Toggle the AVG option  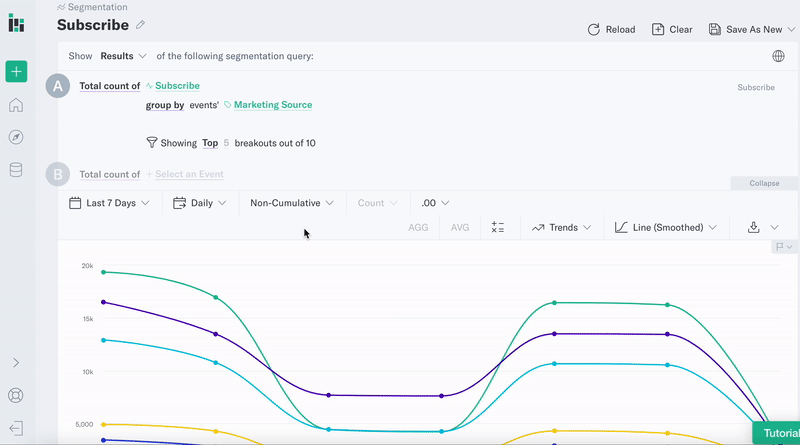pyautogui.click(x=460, y=228)
